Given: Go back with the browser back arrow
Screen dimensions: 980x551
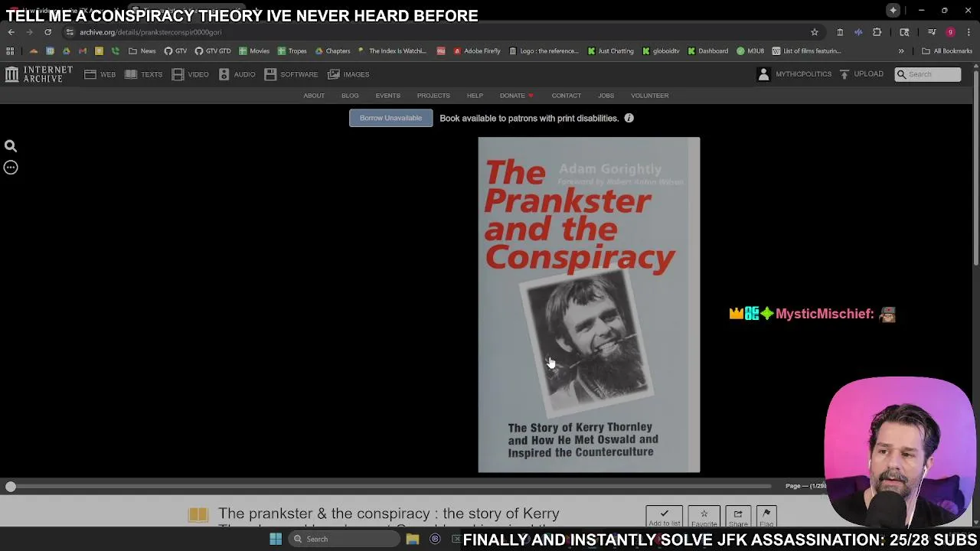Looking at the screenshot, I should pyautogui.click(x=11, y=32).
